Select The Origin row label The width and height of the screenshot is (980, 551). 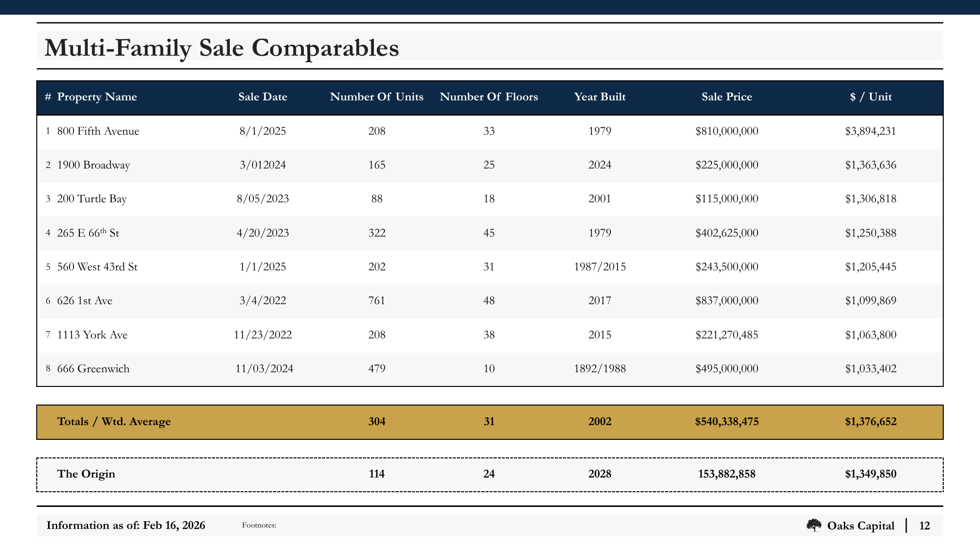pos(86,474)
